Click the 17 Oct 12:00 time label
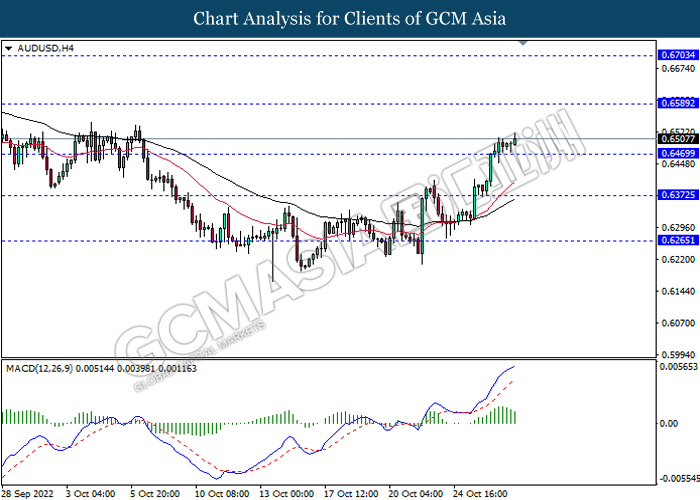 pos(351,494)
